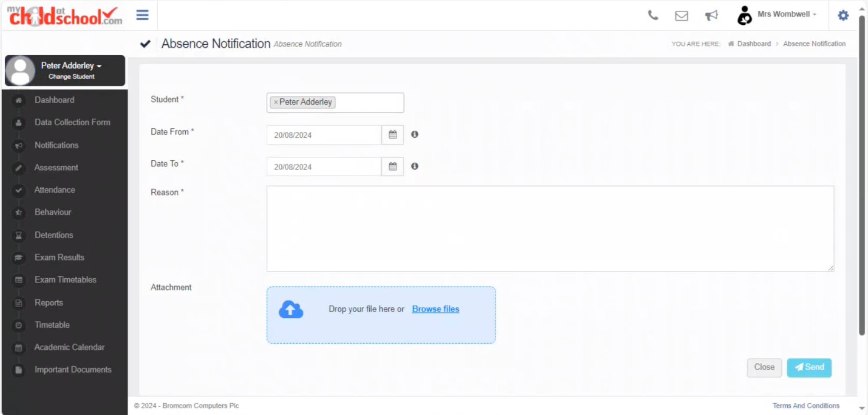Open Exam Timetables from the sidebar
This screenshot has width=868, height=415.
coord(66,280)
